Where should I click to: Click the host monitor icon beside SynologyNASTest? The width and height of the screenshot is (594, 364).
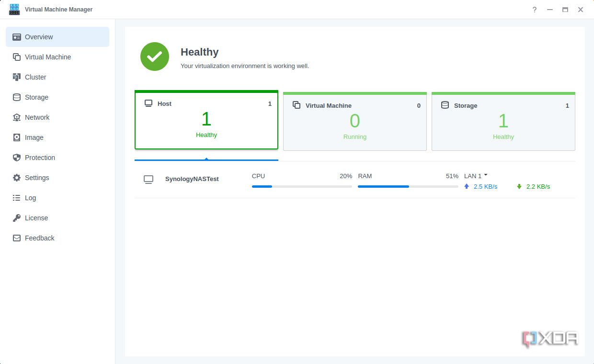point(148,179)
